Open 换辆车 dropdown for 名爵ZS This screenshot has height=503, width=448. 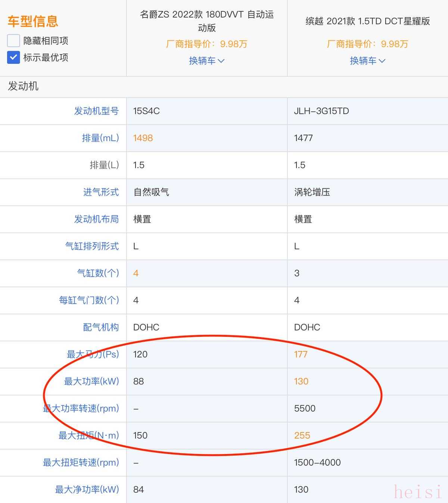tap(202, 60)
